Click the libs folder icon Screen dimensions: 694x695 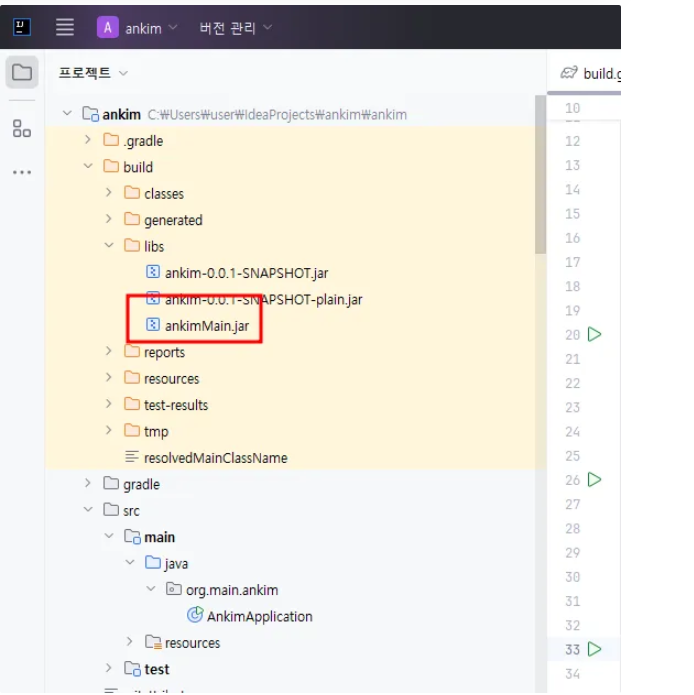pos(132,245)
